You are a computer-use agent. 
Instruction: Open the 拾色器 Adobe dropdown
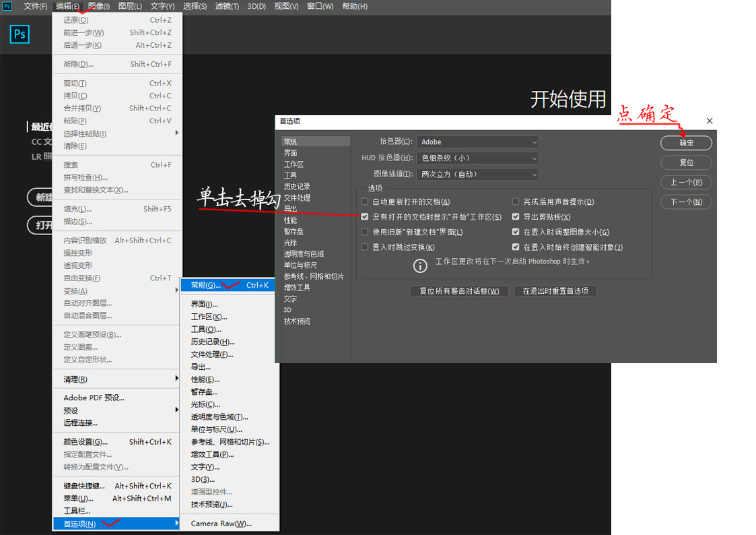477,141
